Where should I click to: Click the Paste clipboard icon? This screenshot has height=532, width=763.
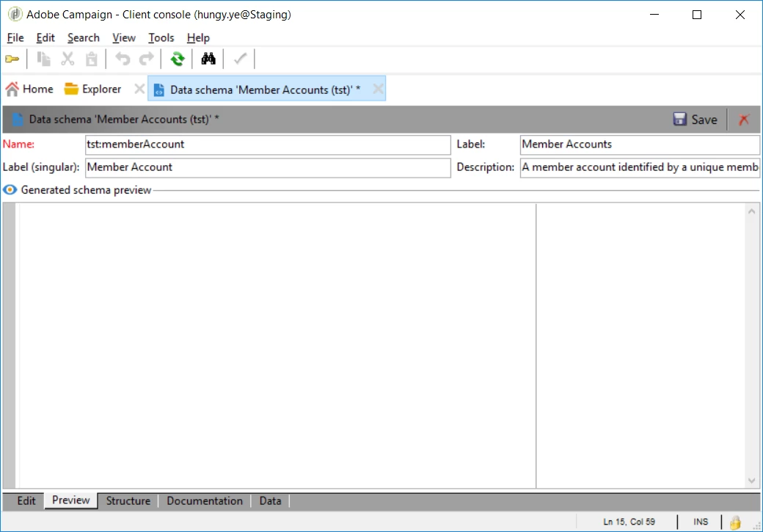point(92,59)
